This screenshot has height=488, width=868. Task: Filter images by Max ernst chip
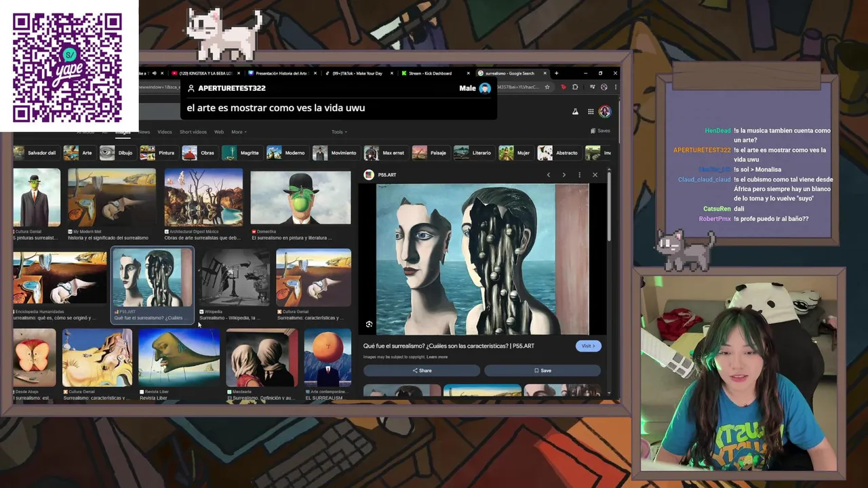pos(384,153)
